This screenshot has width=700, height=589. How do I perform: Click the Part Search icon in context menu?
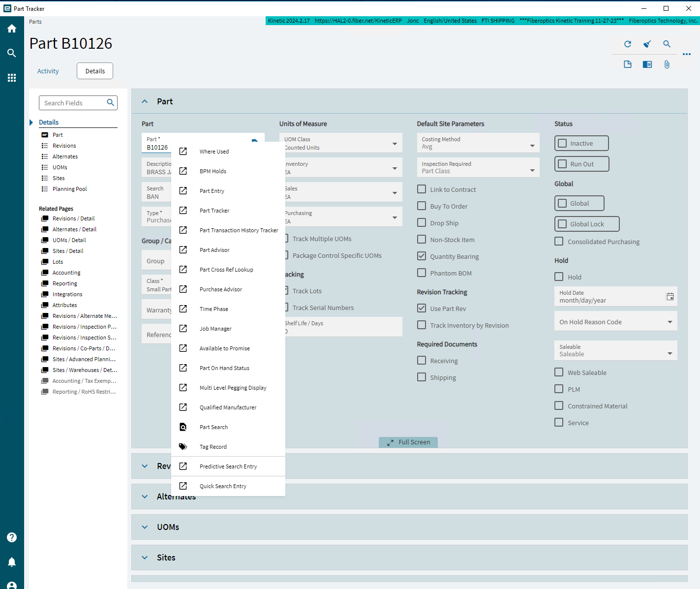point(183,427)
